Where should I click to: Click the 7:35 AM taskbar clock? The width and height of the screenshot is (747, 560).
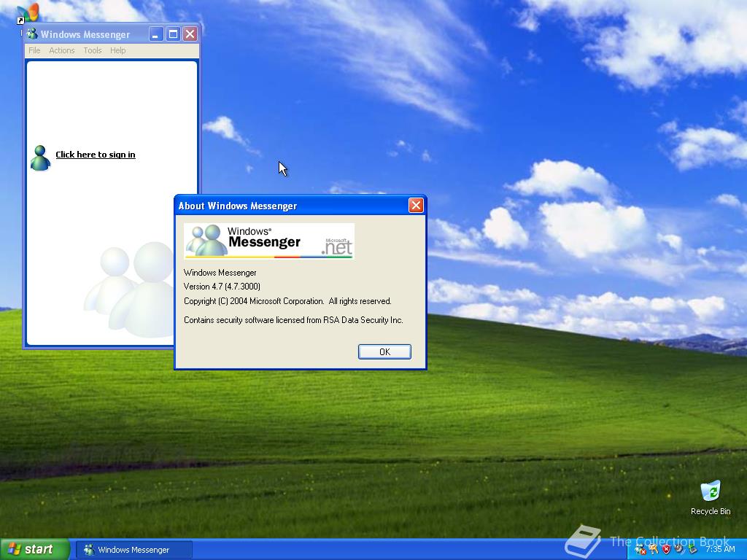[x=720, y=549]
